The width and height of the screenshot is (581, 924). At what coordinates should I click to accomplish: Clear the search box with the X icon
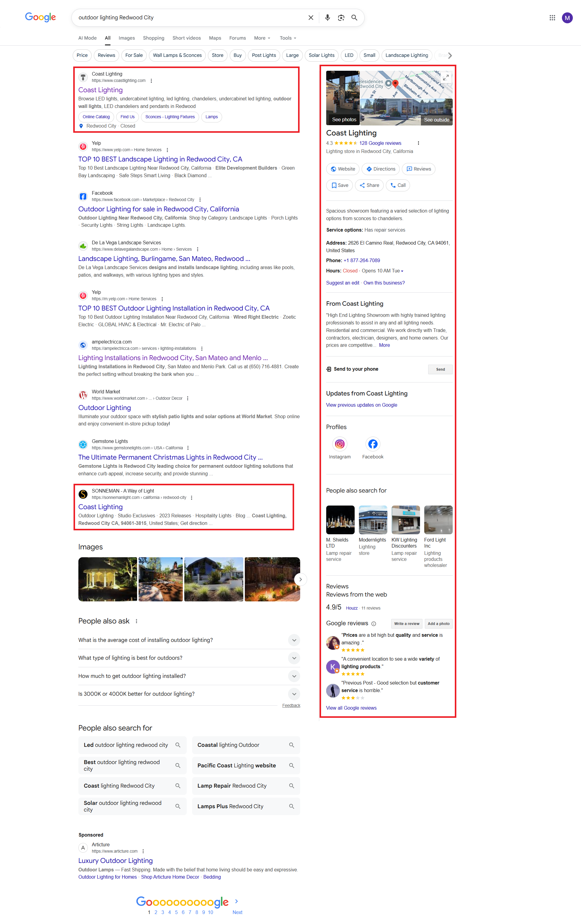[311, 18]
